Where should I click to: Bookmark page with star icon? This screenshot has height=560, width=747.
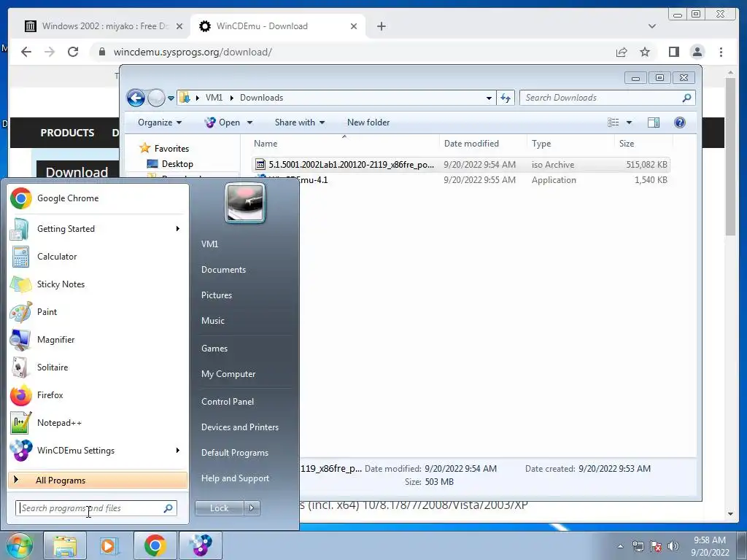tap(645, 52)
